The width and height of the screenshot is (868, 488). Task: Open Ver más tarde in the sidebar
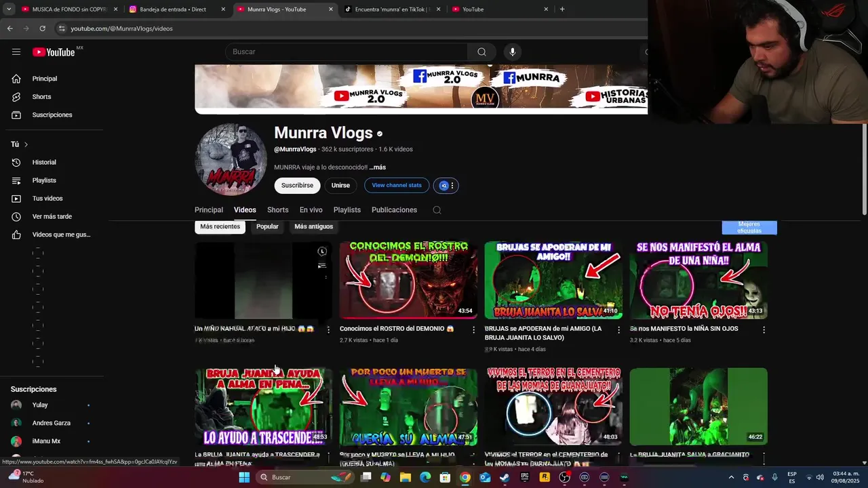(52, 217)
